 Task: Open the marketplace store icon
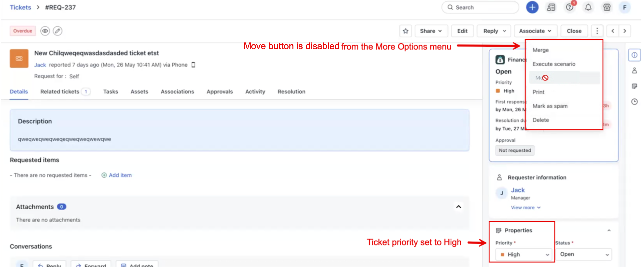coord(606,7)
